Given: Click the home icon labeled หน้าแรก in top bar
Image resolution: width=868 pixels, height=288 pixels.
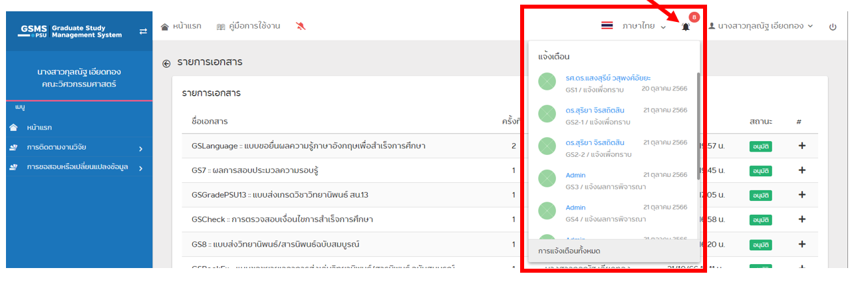Looking at the screenshot, I should pyautogui.click(x=181, y=26).
